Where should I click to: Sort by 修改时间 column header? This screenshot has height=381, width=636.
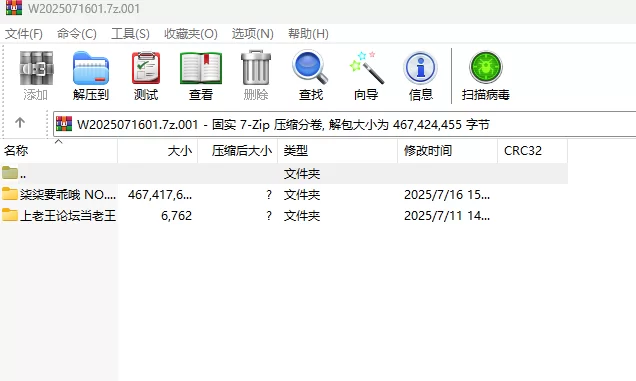click(x=447, y=151)
